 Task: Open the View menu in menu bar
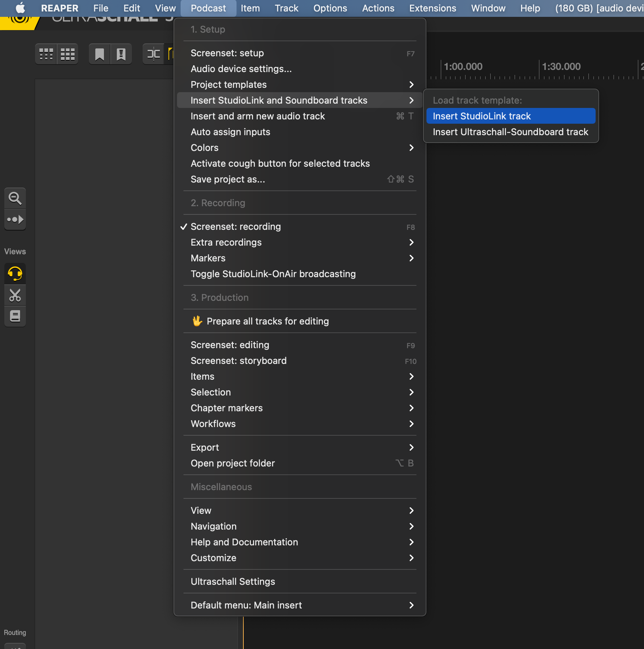point(165,8)
